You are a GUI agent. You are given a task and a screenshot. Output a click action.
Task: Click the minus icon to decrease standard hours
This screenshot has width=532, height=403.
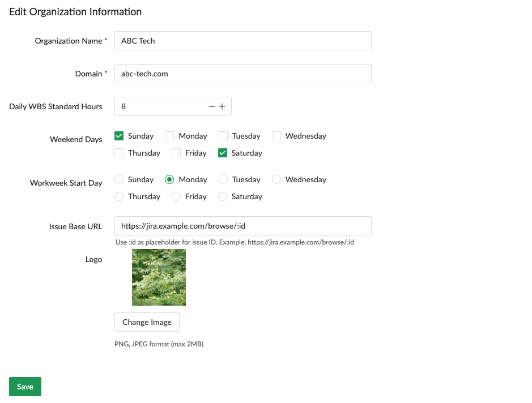coord(212,106)
